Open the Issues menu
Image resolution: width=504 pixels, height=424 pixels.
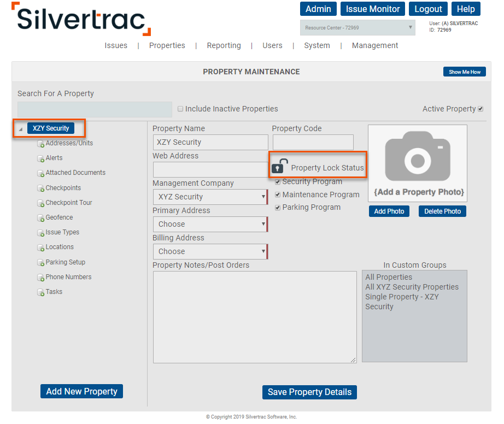coord(116,45)
